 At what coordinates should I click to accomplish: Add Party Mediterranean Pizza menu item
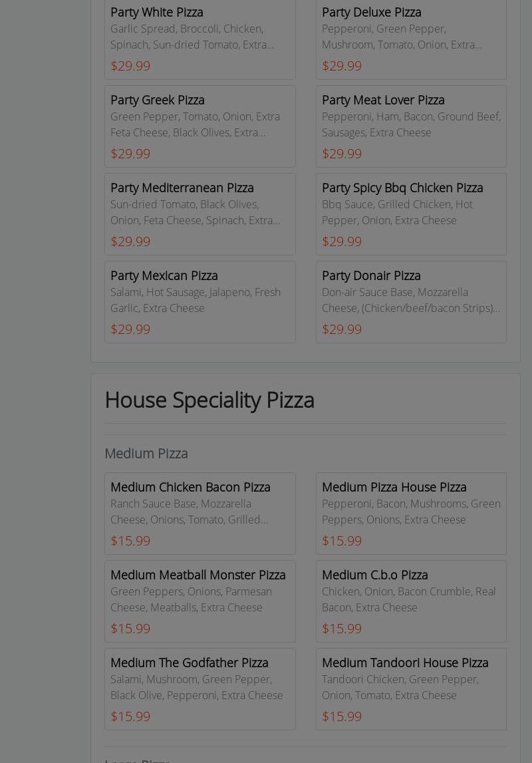tap(182, 188)
